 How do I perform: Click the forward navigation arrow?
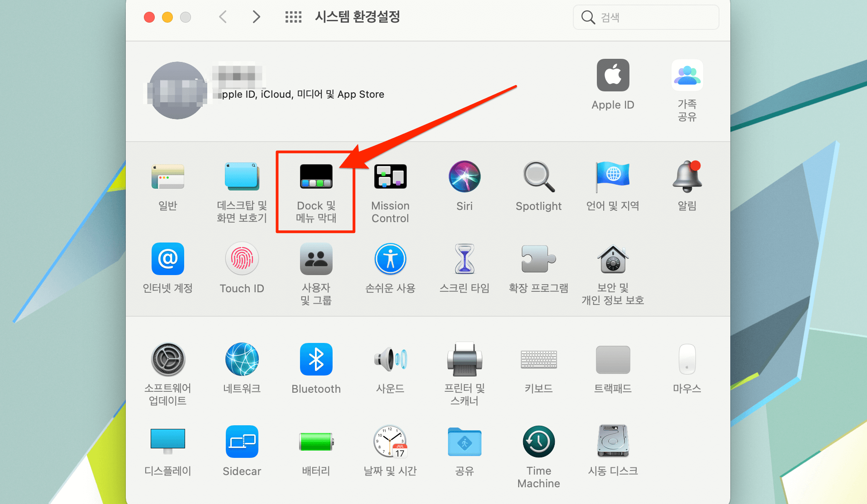256,17
